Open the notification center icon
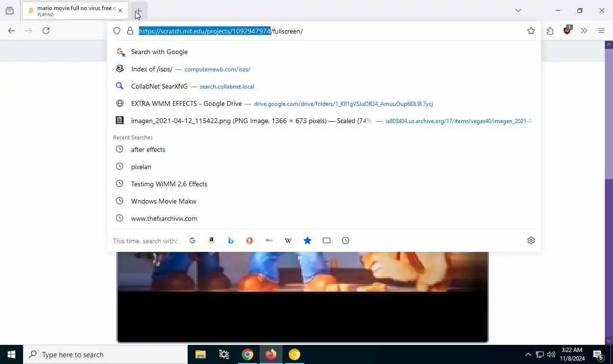 tap(598, 355)
